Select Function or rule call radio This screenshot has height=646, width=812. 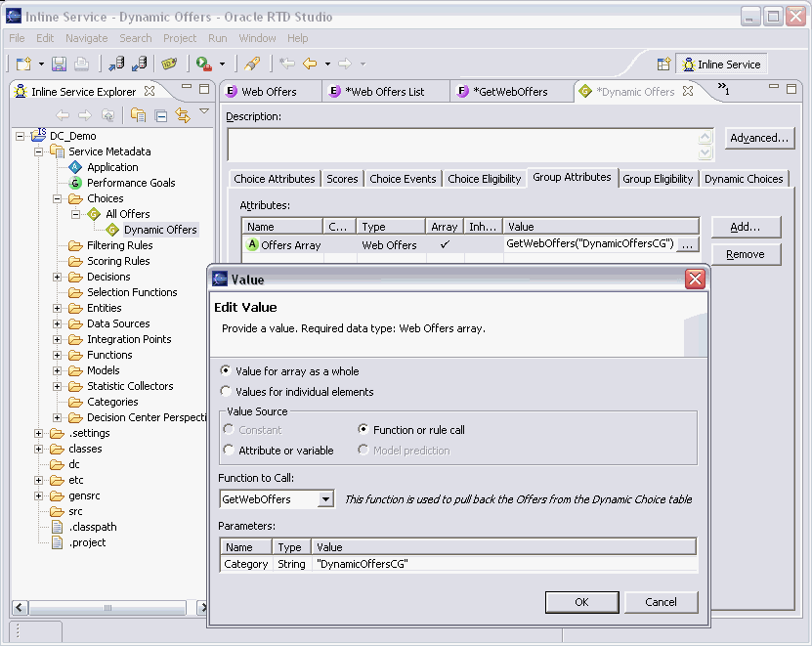[363, 429]
